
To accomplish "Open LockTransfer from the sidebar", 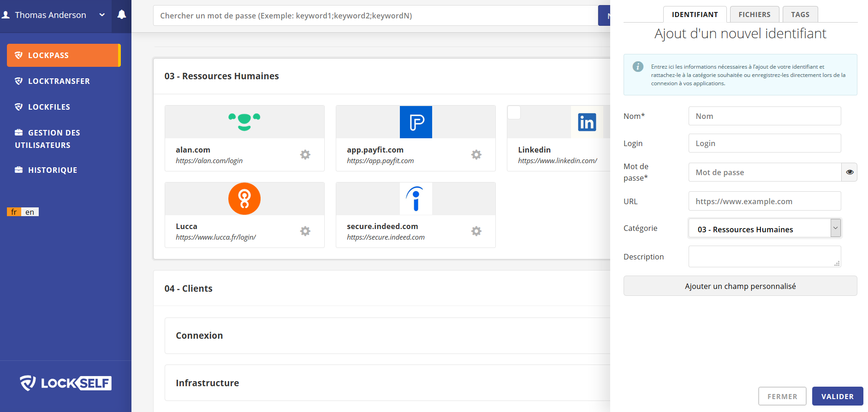I will click(x=59, y=81).
